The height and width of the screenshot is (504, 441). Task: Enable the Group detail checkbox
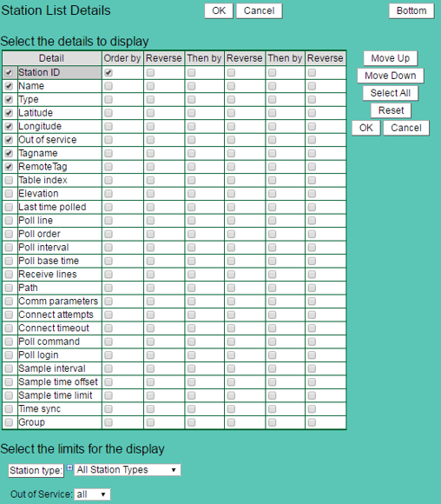click(9, 422)
